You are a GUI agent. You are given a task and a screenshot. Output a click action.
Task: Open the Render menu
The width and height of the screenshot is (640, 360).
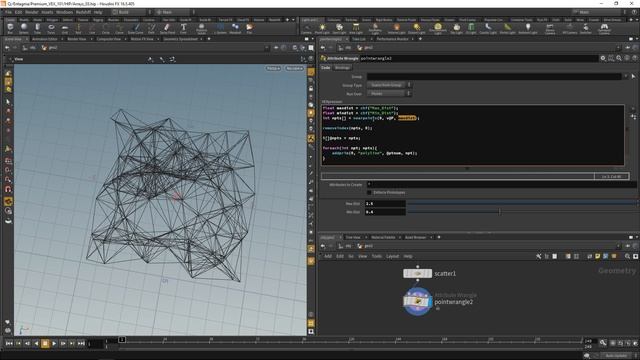pyautogui.click(x=32, y=12)
